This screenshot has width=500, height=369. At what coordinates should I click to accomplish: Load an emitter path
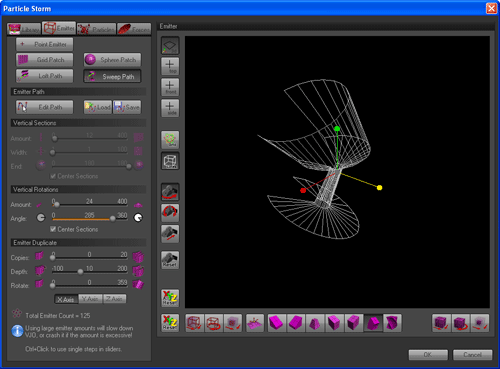[x=98, y=107]
